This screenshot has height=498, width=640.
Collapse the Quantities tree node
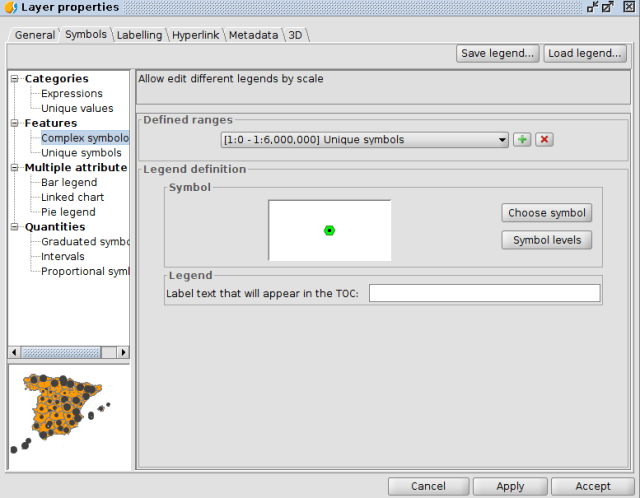click(x=15, y=227)
